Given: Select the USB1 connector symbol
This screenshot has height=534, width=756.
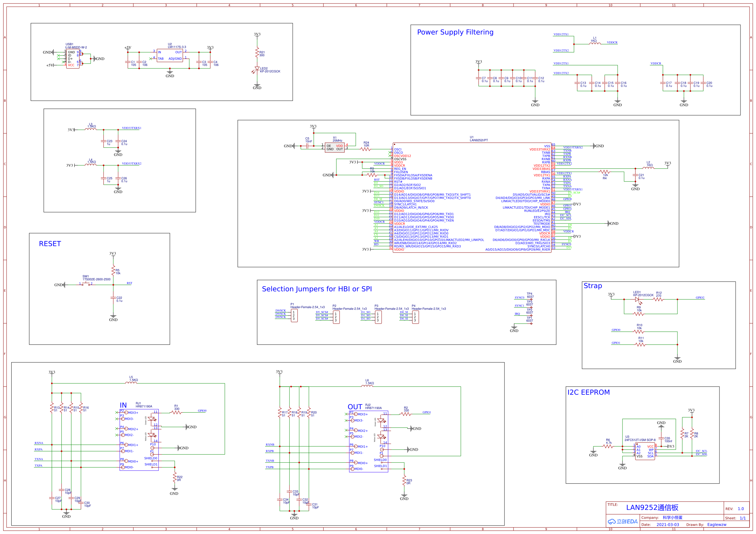Looking at the screenshot, I should coord(72,58).
